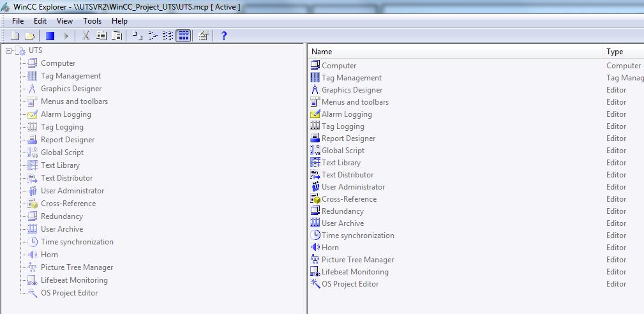Collapse the UTS project tree node
The width and height of the screenshot is (644, 314).
point(8,50)
